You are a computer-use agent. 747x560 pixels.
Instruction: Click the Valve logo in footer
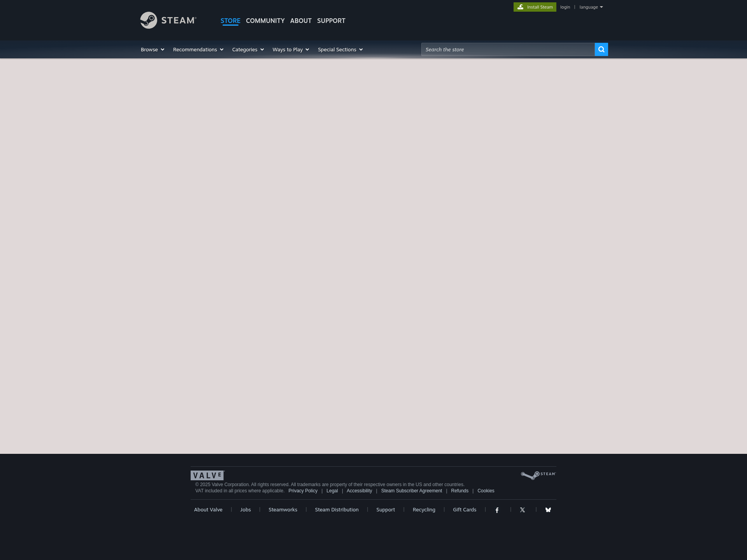207,475
